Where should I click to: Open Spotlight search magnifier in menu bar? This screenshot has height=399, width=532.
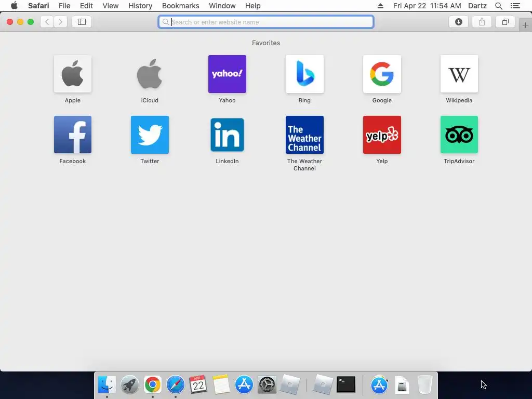(498, 6)
